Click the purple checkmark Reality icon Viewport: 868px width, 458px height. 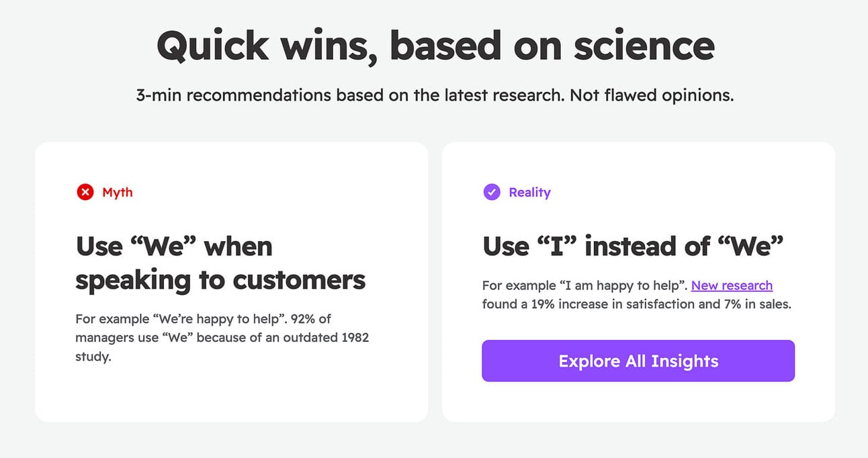pos(492,193)
